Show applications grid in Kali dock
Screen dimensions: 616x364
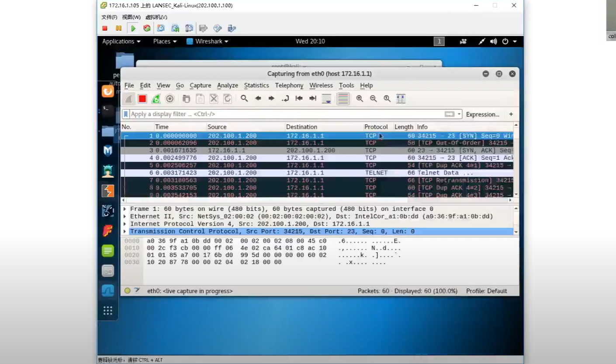click(108, 311)
